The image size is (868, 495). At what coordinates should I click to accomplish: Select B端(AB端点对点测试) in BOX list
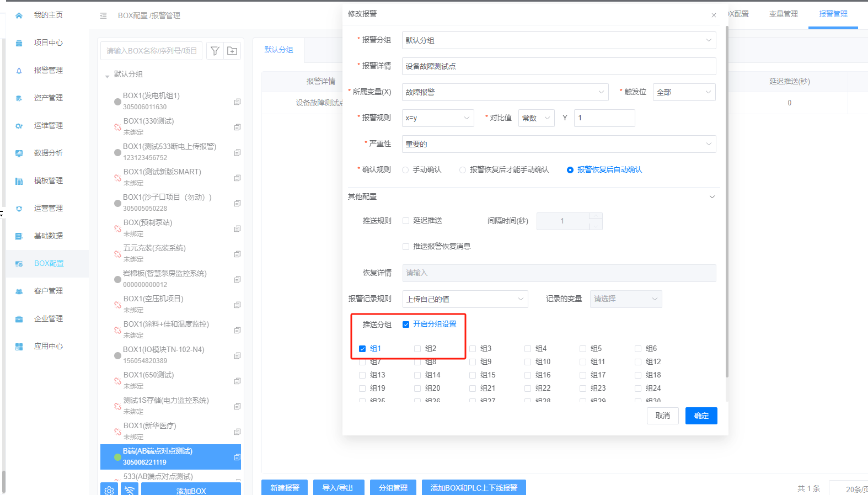coord(170,457)
